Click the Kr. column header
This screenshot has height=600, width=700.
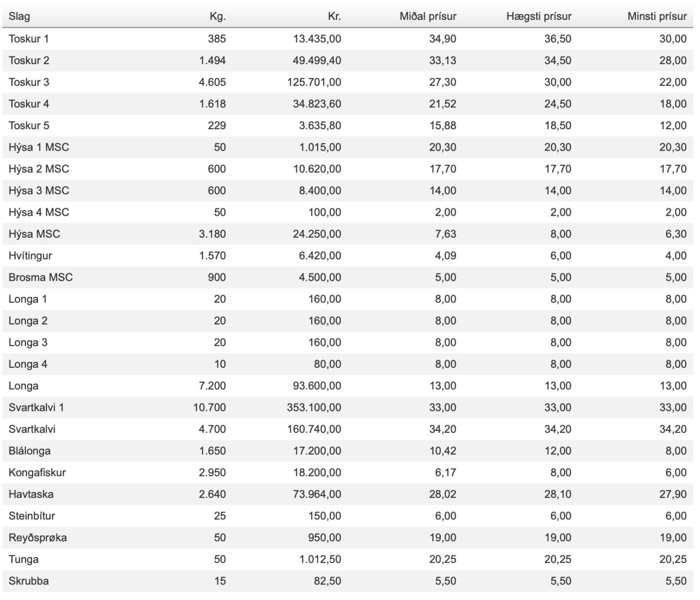334,17
